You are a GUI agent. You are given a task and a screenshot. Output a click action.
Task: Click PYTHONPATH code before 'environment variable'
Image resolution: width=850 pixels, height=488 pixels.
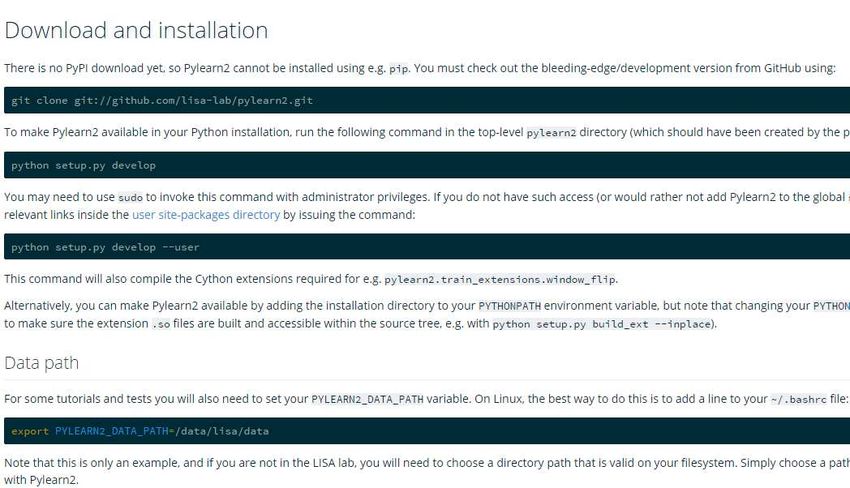coord(510,306)
